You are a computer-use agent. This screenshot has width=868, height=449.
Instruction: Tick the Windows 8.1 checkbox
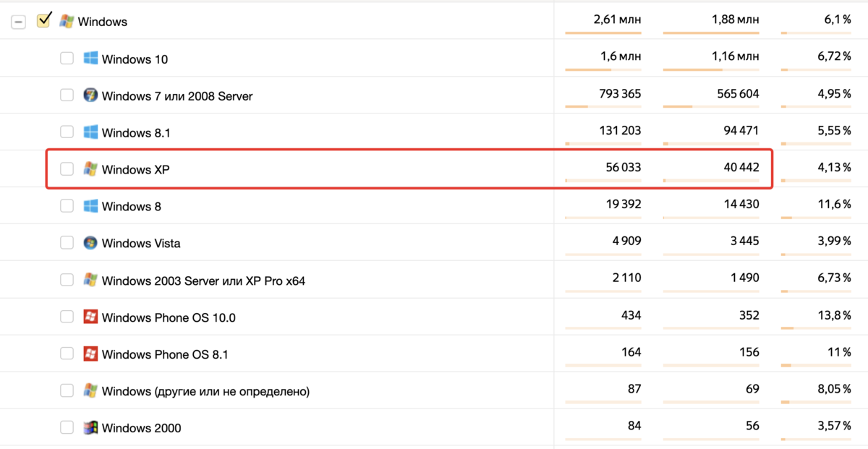coord(67,132)
